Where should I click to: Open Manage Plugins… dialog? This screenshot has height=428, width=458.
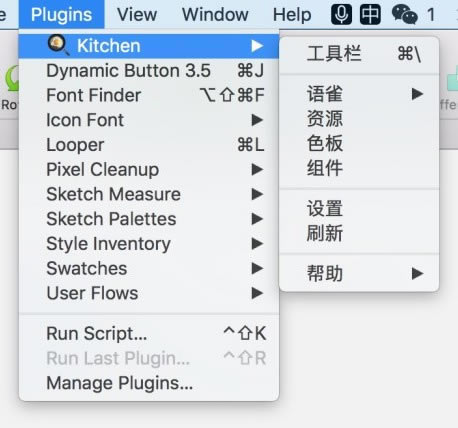pyautogui.click(x=149, y=383)
